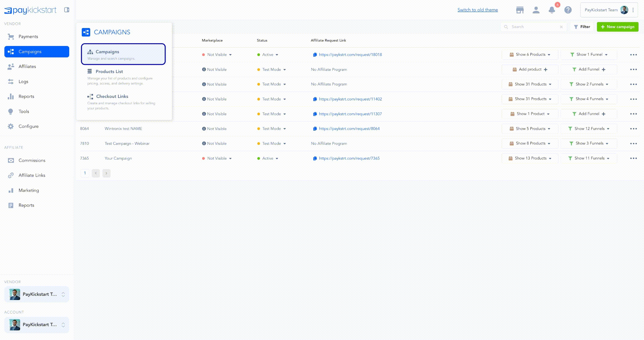Open Active status dropdown for Your Campaign
The width and height of the screenshot is (644, 340).
[268, 158]
